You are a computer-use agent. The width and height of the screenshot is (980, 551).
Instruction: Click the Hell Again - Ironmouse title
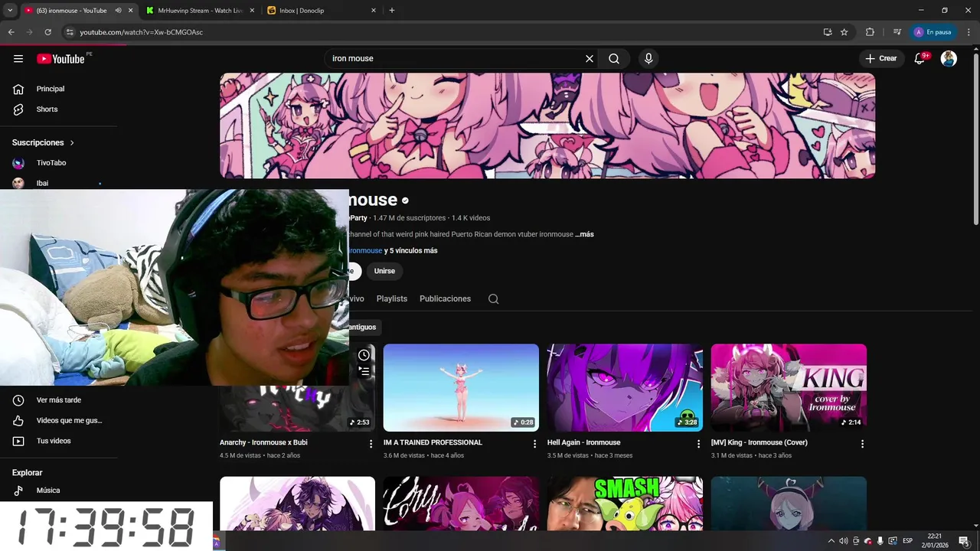pyautogui.click(x=583, y=442)
